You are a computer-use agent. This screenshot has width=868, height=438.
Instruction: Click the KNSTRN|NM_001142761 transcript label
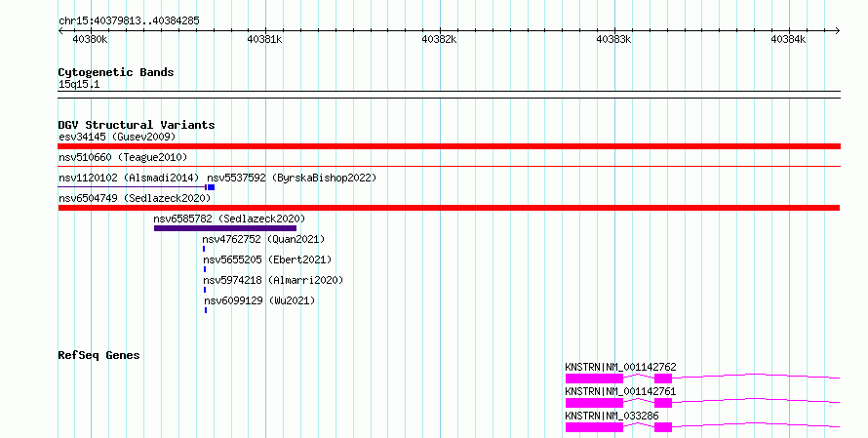click(x=620, y=391)
